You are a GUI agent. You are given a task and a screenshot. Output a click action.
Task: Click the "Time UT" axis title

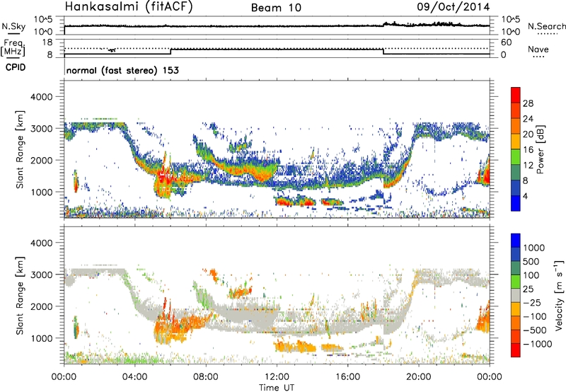pyautogui.click(x=277, y=388)
